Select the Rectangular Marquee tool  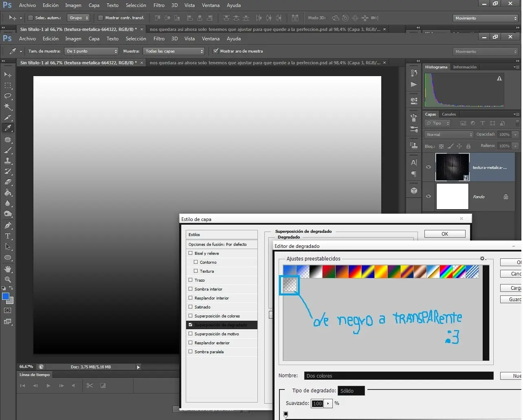click(x=8, y=85)
